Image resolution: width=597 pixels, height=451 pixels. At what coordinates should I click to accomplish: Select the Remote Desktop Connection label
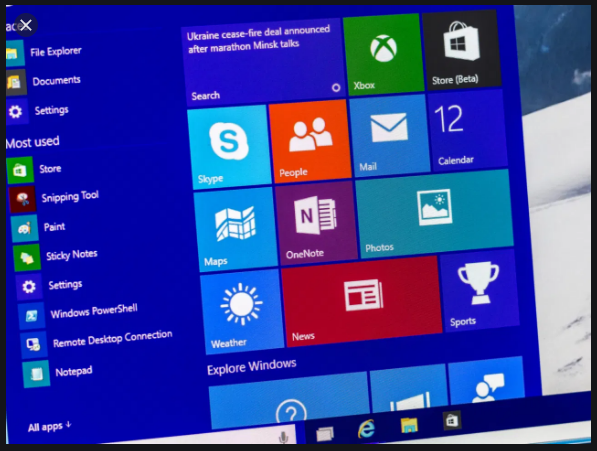[113, 338]
